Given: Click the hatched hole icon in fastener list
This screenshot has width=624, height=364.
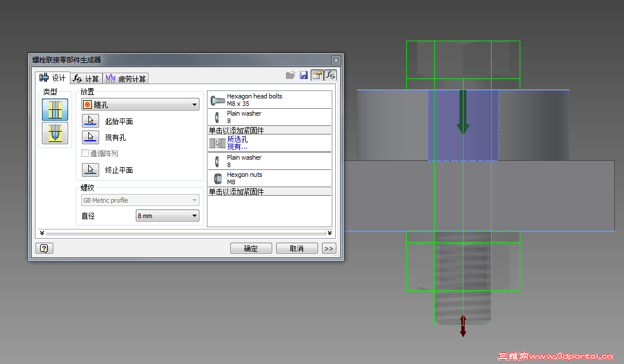Looking at the screenshot, I should pyautogui.click(x=218, y=143).
